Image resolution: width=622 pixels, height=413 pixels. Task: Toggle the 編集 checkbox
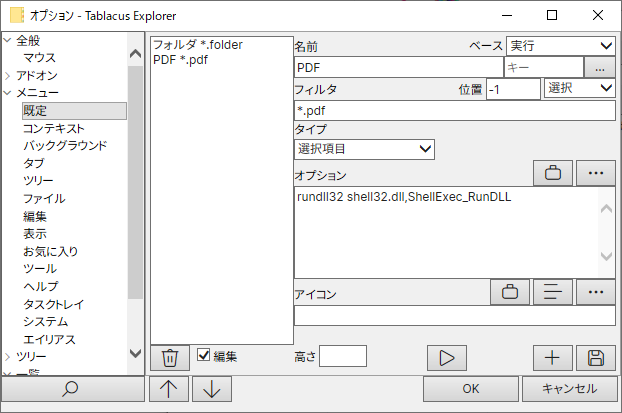point(203,355)
